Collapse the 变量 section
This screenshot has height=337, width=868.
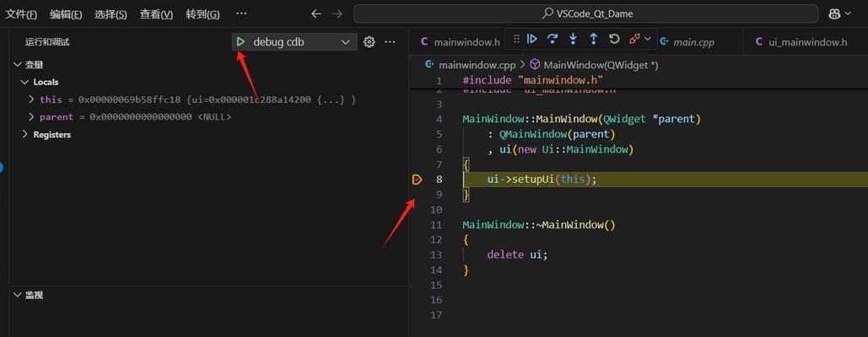[17, 65]
